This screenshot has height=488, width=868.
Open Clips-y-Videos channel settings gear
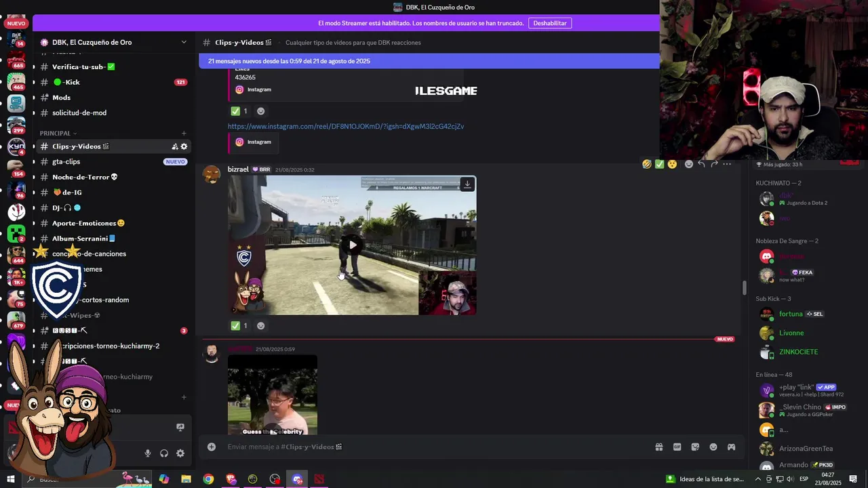tap(184, 146)
